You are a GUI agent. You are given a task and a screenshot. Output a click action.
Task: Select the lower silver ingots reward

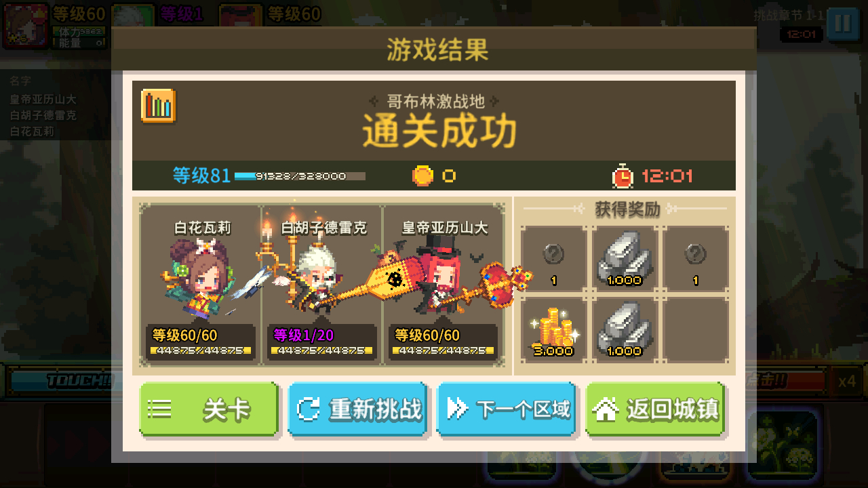[625, 329]
